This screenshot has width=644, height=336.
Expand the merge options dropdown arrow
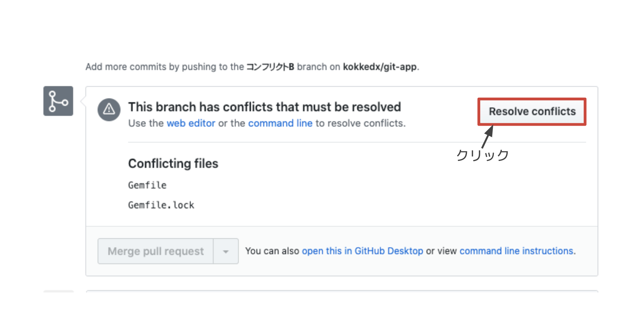pyautogui.click(x=226, y=251)
